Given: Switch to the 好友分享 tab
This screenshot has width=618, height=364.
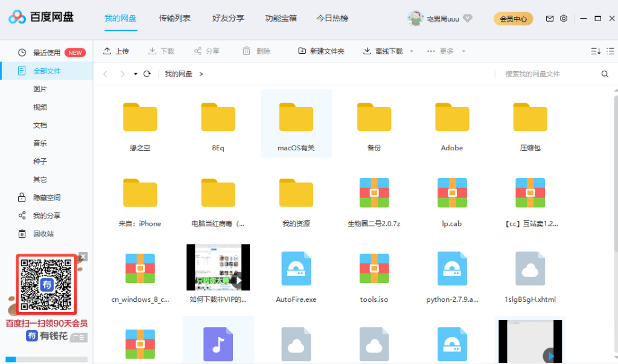Looking at the screenshot, I should pos(228,18).
